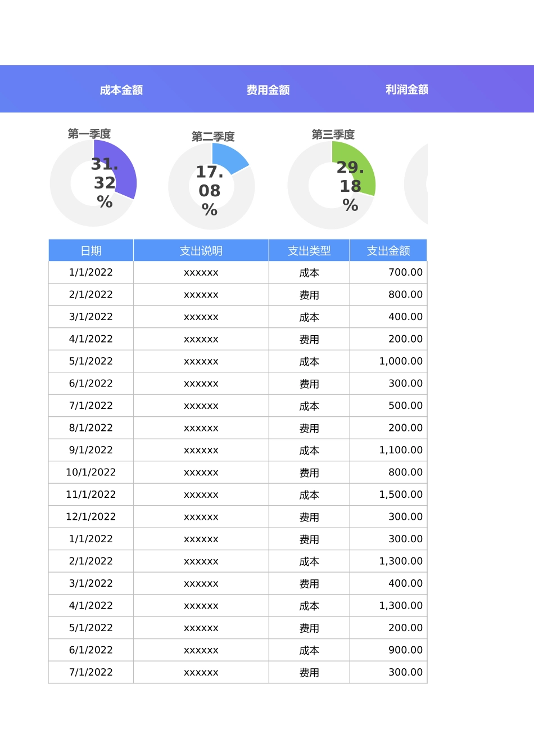The width and height of the screenshot is (534, 756).
Task: Select the 费用金额 header label
Action: (x=267, y=89)
